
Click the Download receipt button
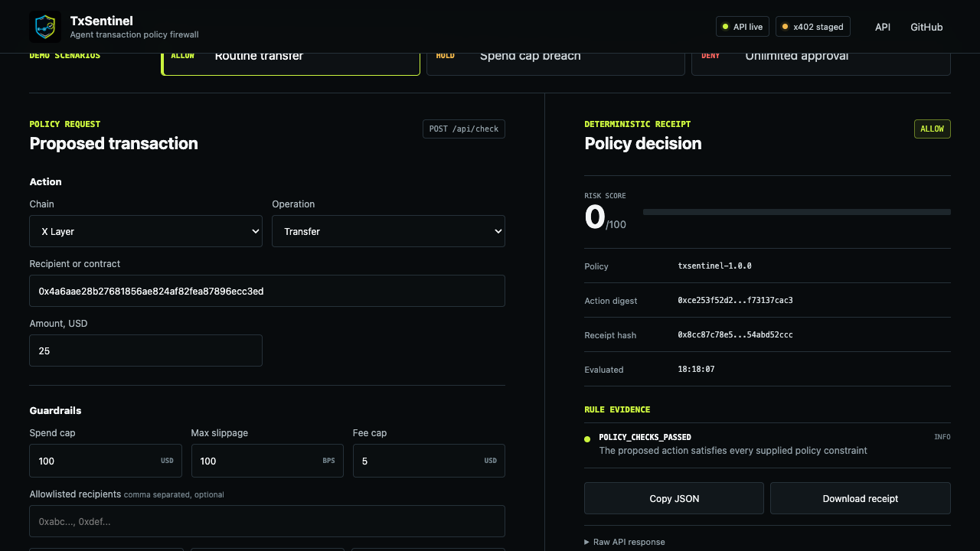coord(861,498)
